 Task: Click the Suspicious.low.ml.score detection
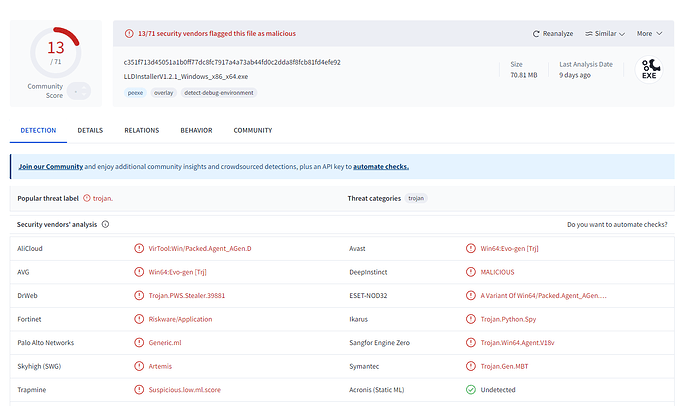click(x=184, y=390)
